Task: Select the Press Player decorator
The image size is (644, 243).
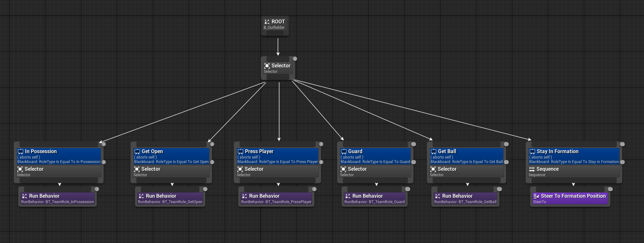Action: tap(277, 156)
